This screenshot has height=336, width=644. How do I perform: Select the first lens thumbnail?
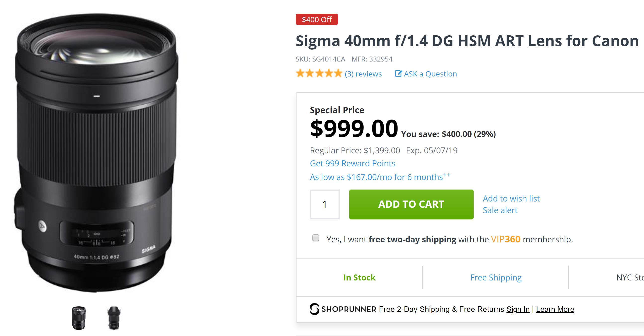(79, 318)
